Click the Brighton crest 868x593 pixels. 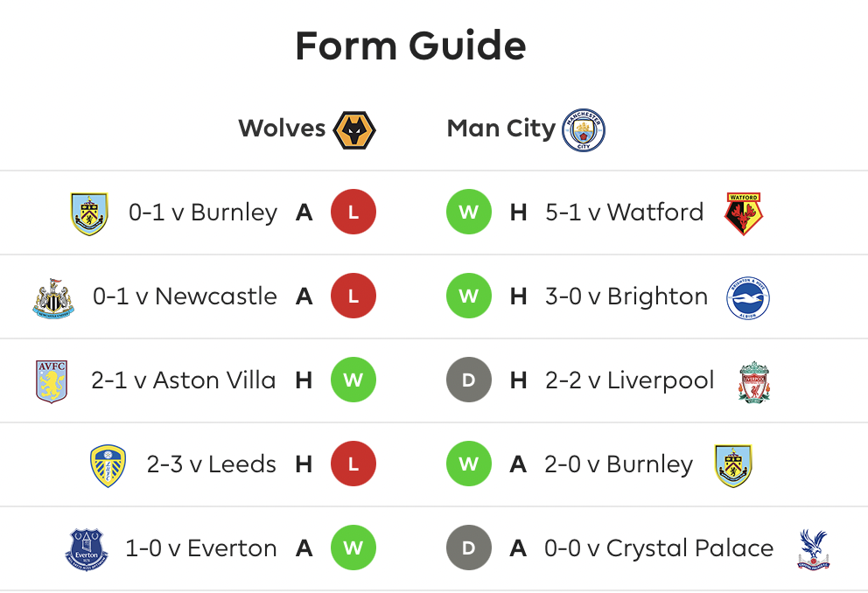(748, 298)
